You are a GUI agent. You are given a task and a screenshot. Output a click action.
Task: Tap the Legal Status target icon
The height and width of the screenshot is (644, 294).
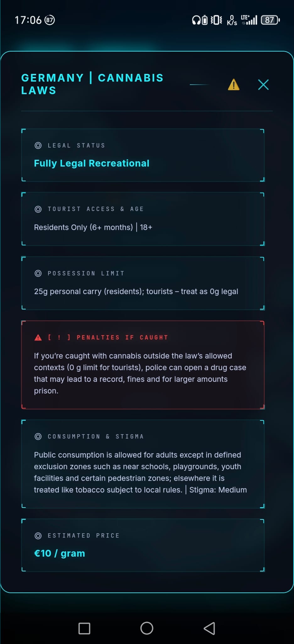tap(38, 146)
